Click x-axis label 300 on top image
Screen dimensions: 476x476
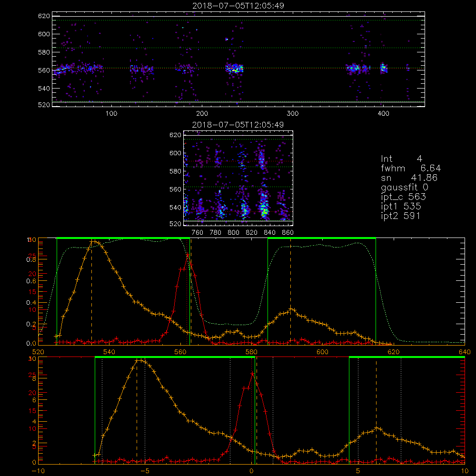pos(293,114)
